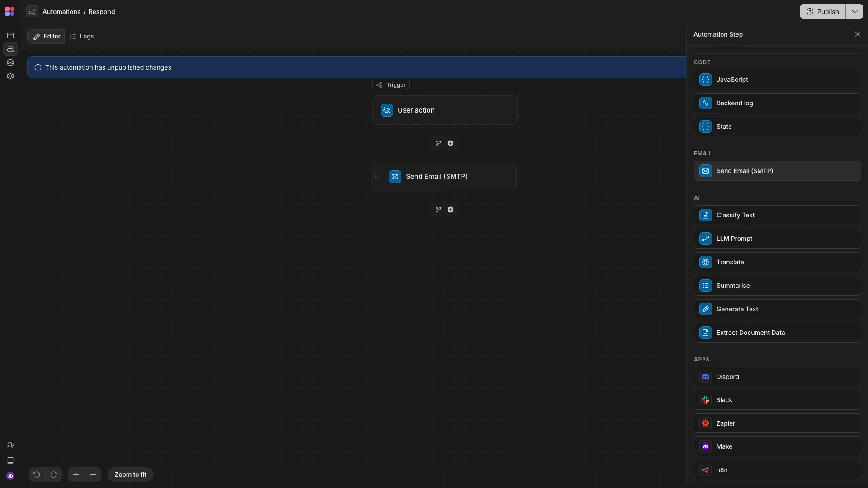868x488 pixels.
Task: Choose the Backend log step
Action: [778, 103]
